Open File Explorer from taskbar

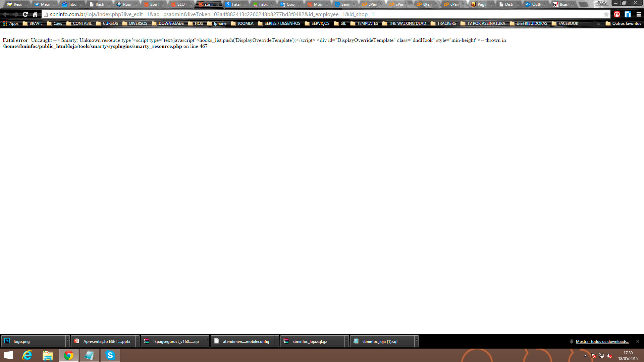point(48,355)
